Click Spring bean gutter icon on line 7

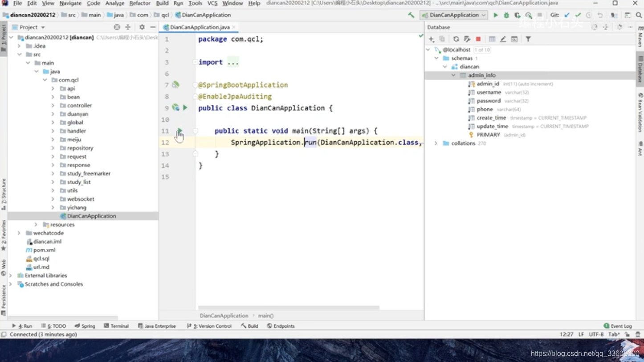pos(175,85)
